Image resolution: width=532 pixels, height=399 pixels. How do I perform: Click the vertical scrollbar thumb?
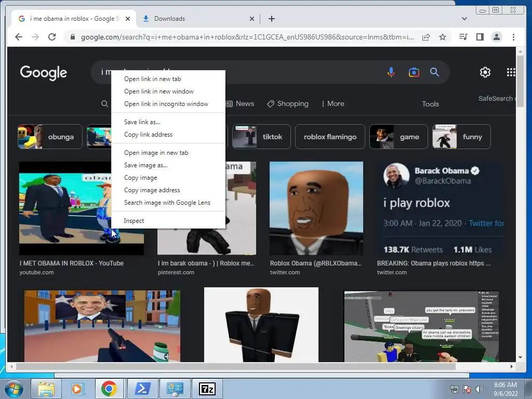520,82
